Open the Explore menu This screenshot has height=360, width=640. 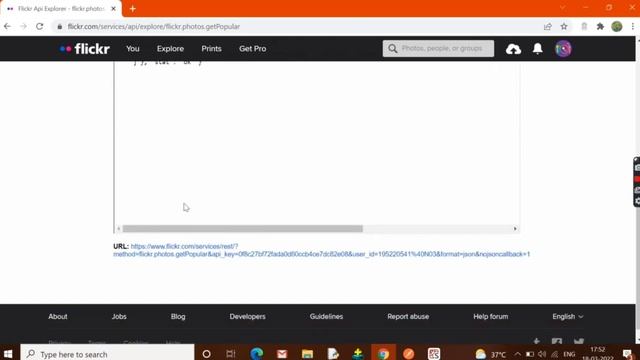point(170,49)
